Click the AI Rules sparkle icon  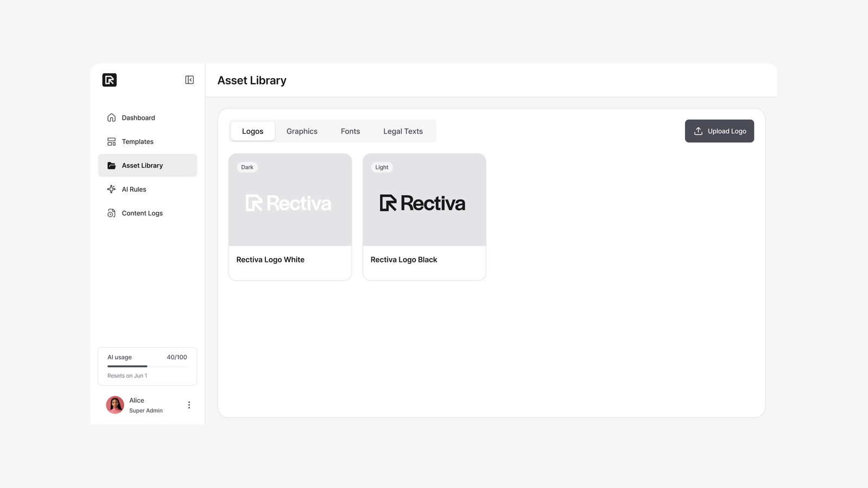pyautogui.click(x=111, y=189)
